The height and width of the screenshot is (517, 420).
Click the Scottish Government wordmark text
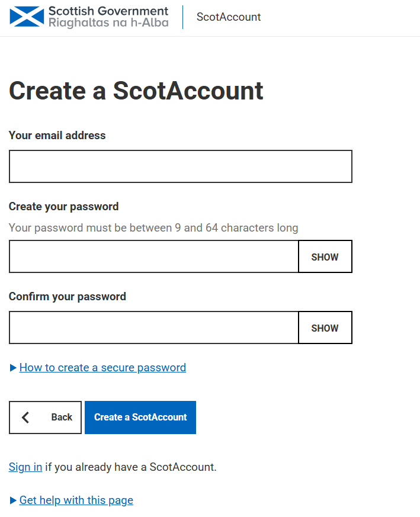click(108, 17)
